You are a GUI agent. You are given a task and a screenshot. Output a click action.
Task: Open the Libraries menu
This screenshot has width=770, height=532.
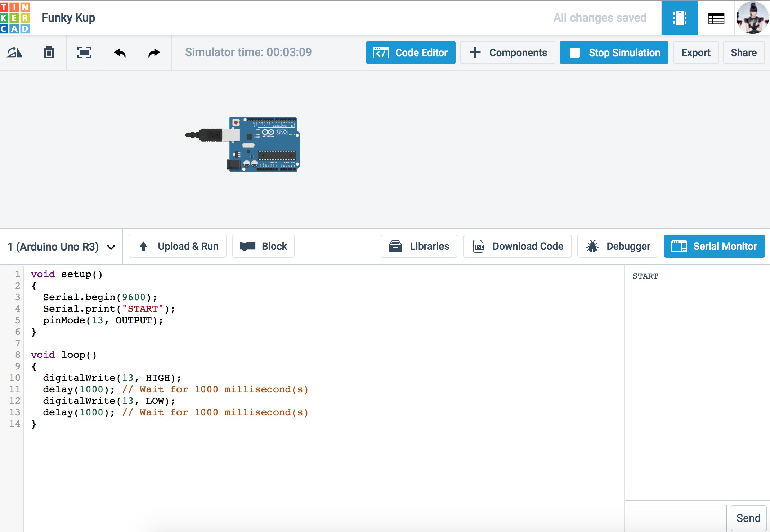(x=418, y=246)
